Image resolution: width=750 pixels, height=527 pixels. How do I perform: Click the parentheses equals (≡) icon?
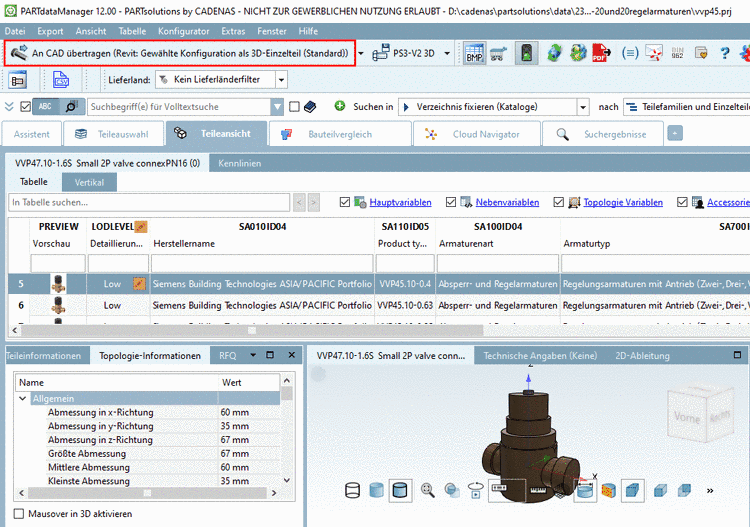coord(630,53)
